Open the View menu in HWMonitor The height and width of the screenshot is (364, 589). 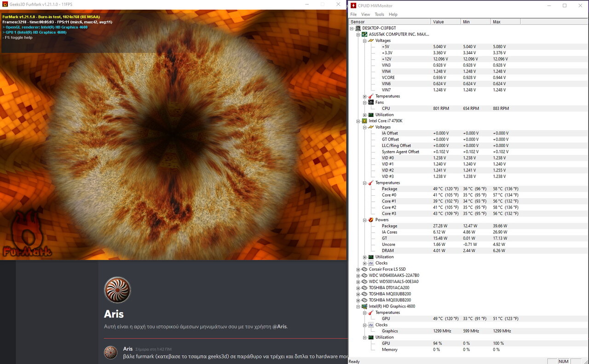[366, 14]
